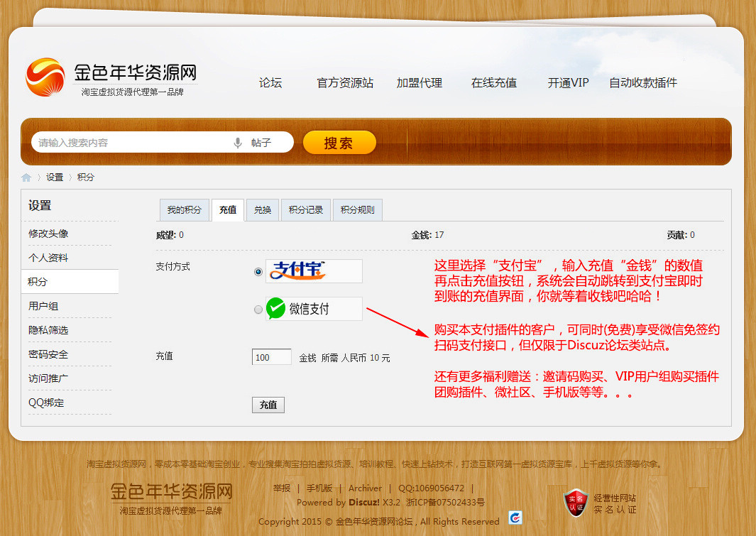Open 自动收款插件 in the top navigation
756x536 pixels.
click(643, 83)
